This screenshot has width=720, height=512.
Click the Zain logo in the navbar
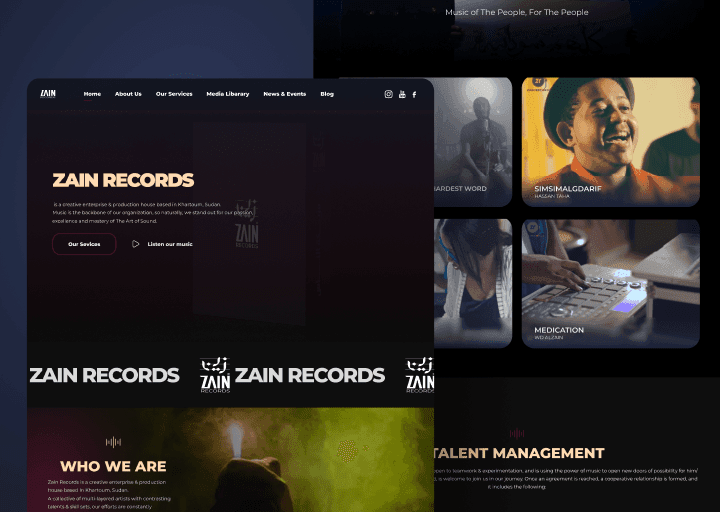[x=48, y=94]
